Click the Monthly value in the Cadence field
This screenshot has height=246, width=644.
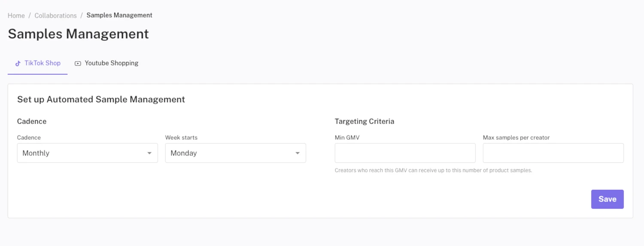tap(36, 153)
